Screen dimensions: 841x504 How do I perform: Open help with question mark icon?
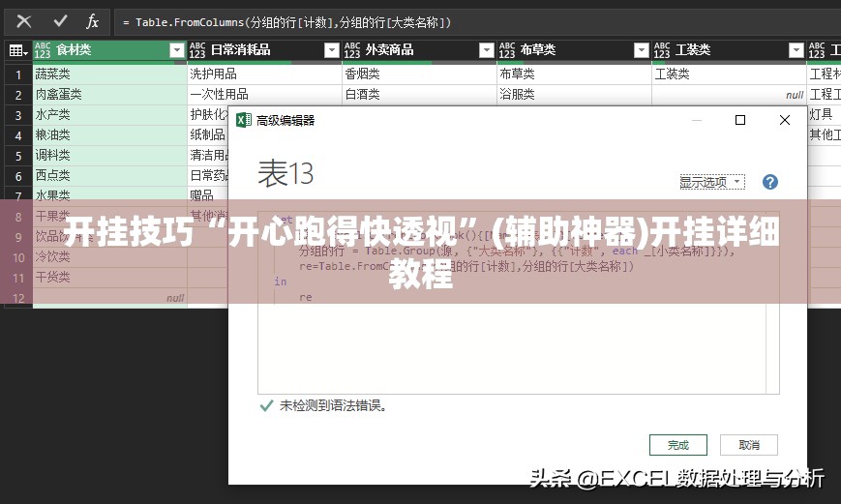(x=770, y=182)
